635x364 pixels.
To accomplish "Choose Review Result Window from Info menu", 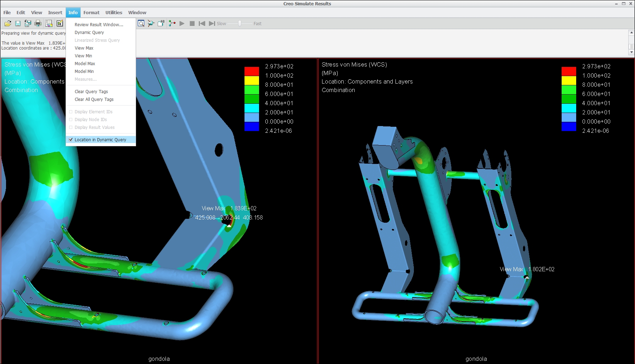I will (x=101, y=24).
